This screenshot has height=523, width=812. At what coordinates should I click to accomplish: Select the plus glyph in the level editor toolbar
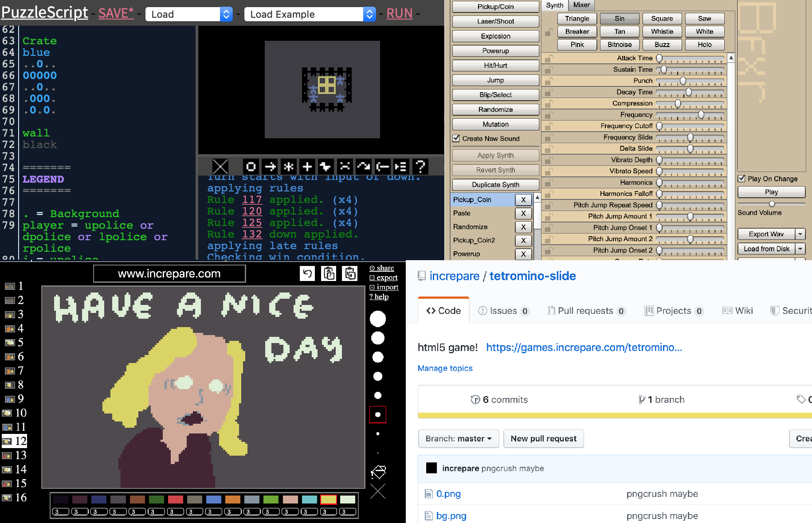pyautogui.click(x=307, y=167)
